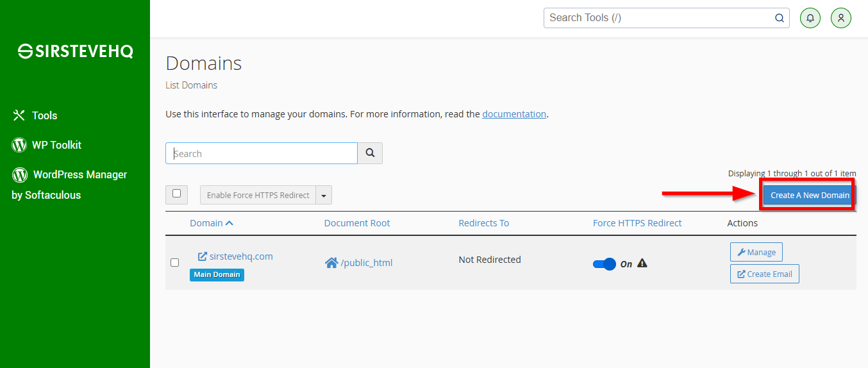Click the domain search magnifier button
Screen dimensions: 868x368
[x=370, y=153]
